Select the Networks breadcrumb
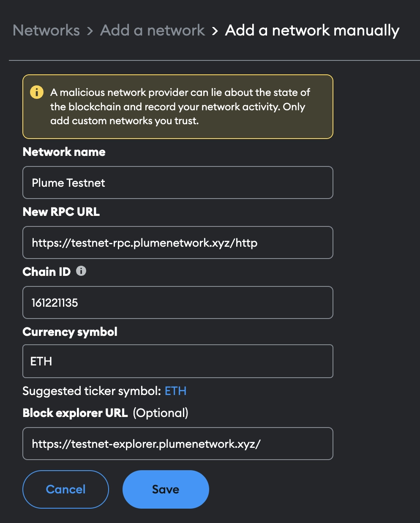This screenshot has height=523, width=420. pyautogui.click(x=46, y=30)
